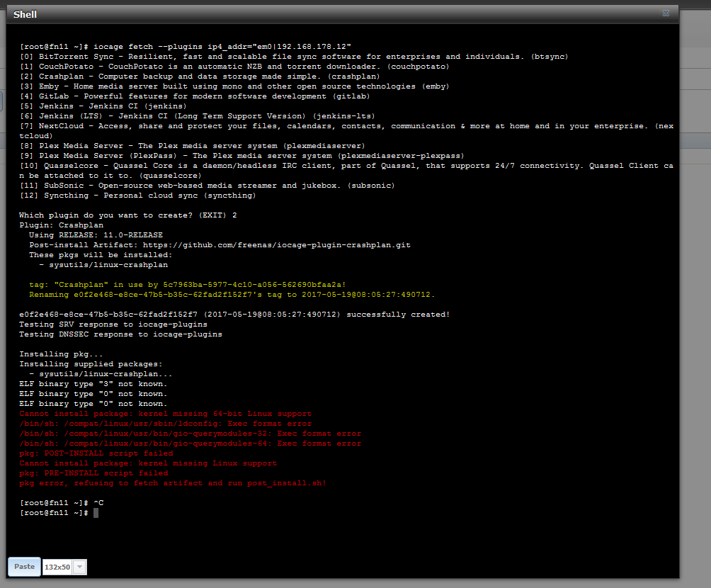Click the gio-querymodules-64 error line
This screenshot has width=711, height=588.
click(190, 444)
